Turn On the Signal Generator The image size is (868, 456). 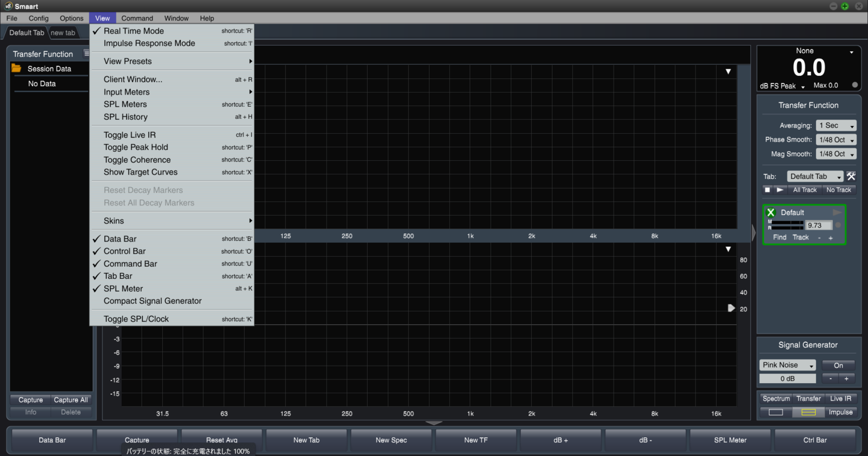tap(838, 364)
